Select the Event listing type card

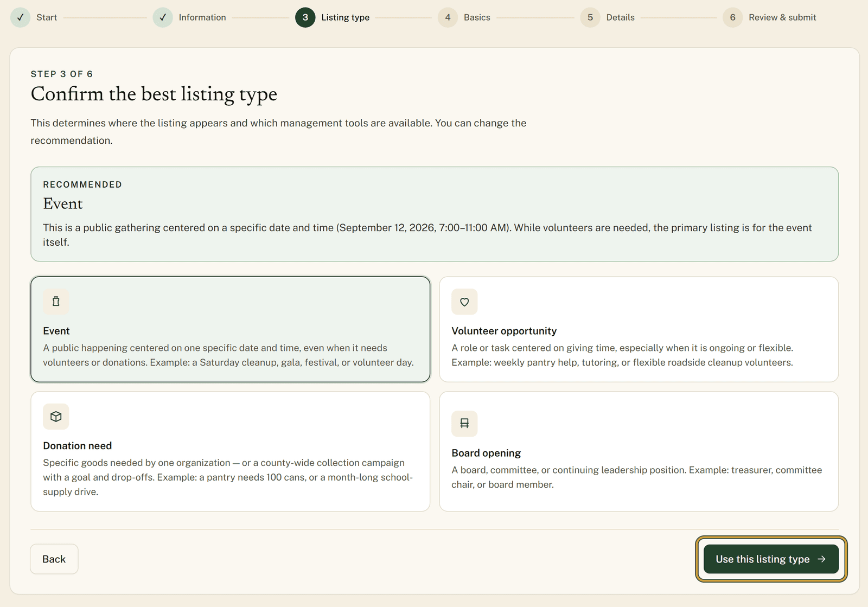coord(231,329)
